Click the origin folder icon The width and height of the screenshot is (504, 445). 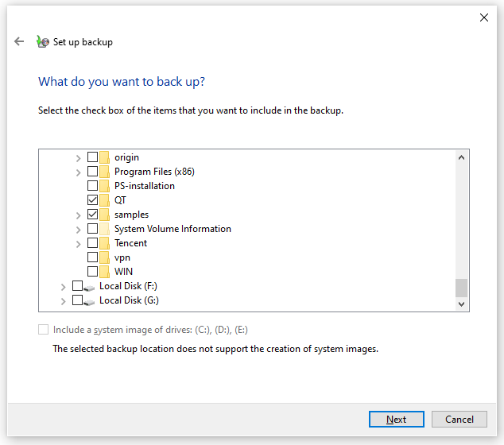tap(104, 157)
